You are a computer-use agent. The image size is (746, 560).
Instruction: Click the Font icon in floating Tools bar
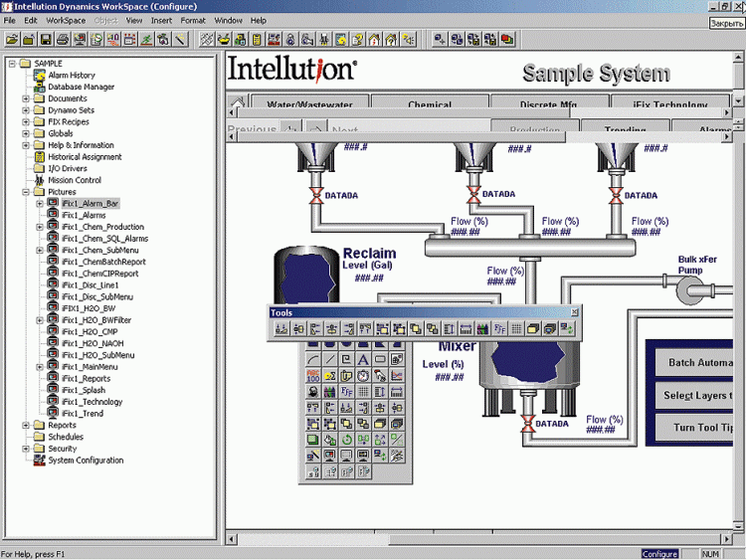(499, 328)
